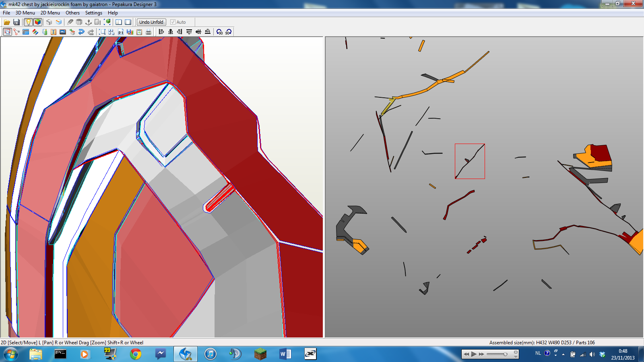Click the blue-orange open cube icon
The height and width of the screenshot is (362, 644).
[59, 22]
